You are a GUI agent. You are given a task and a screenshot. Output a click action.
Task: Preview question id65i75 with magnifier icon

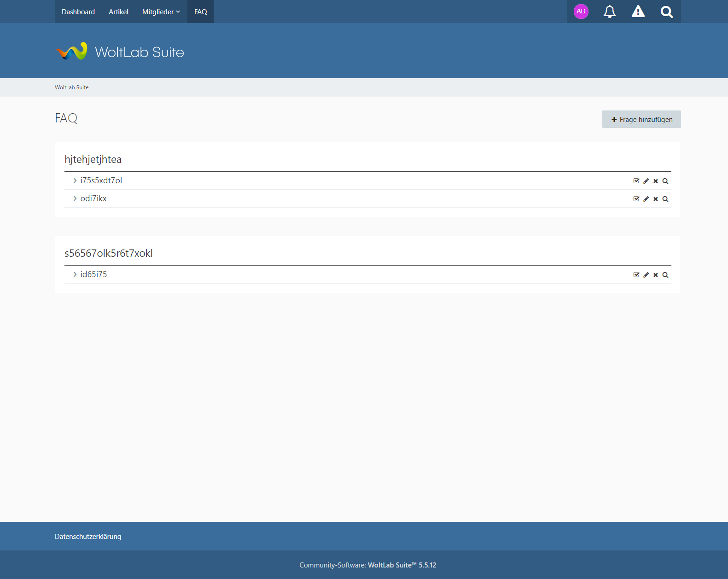click(665, 275)
